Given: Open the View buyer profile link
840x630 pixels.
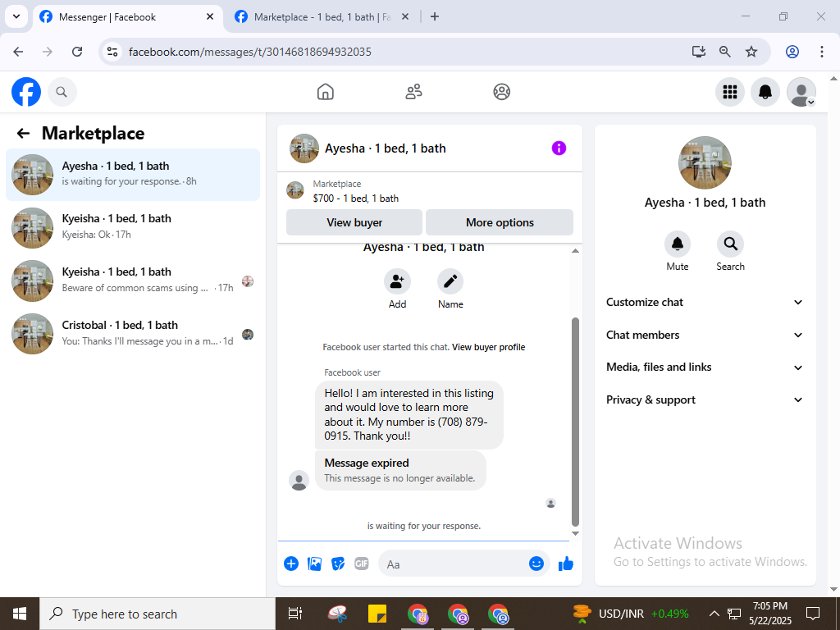Looking at the screenshot, I should coord(489,347).
